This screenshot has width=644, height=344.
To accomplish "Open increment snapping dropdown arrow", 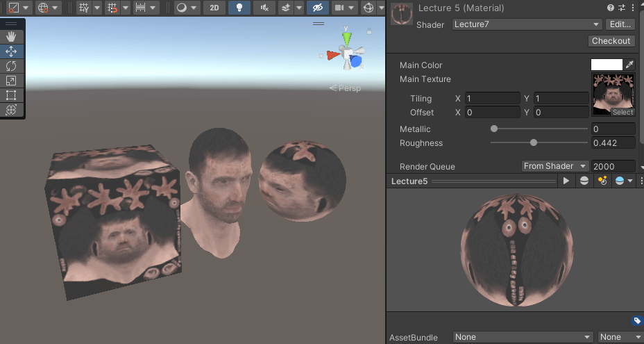I will point(153,8).
